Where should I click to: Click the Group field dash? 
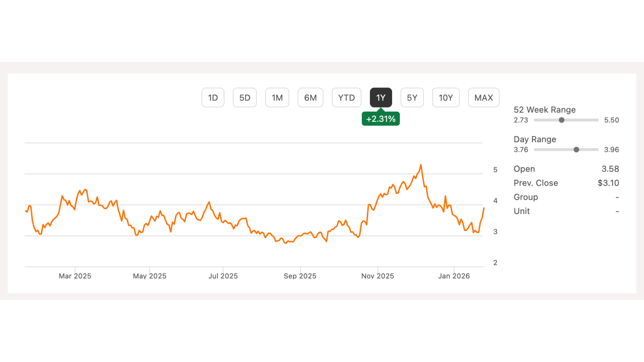(x=618, y=197)
